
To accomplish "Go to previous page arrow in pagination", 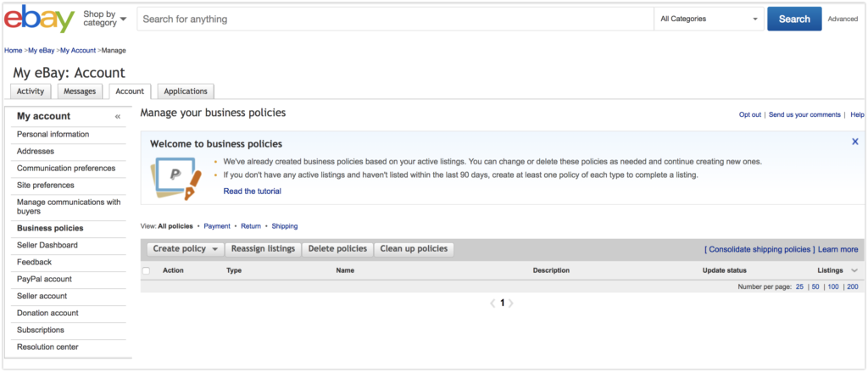I will [492, 303].
